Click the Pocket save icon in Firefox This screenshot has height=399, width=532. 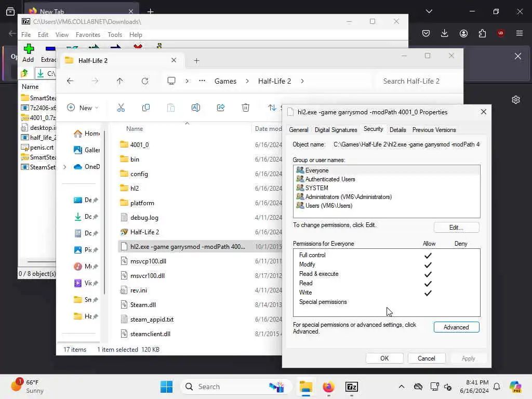click(426, 33)
